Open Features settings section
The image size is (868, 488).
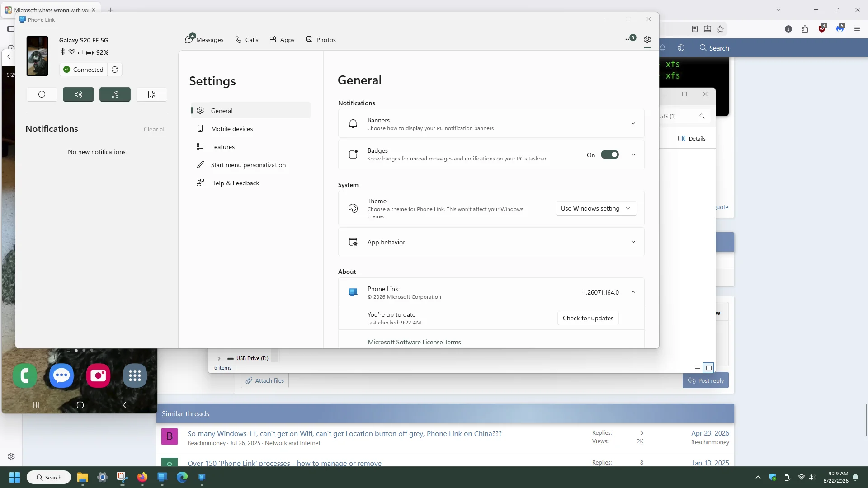click(250, 147)
